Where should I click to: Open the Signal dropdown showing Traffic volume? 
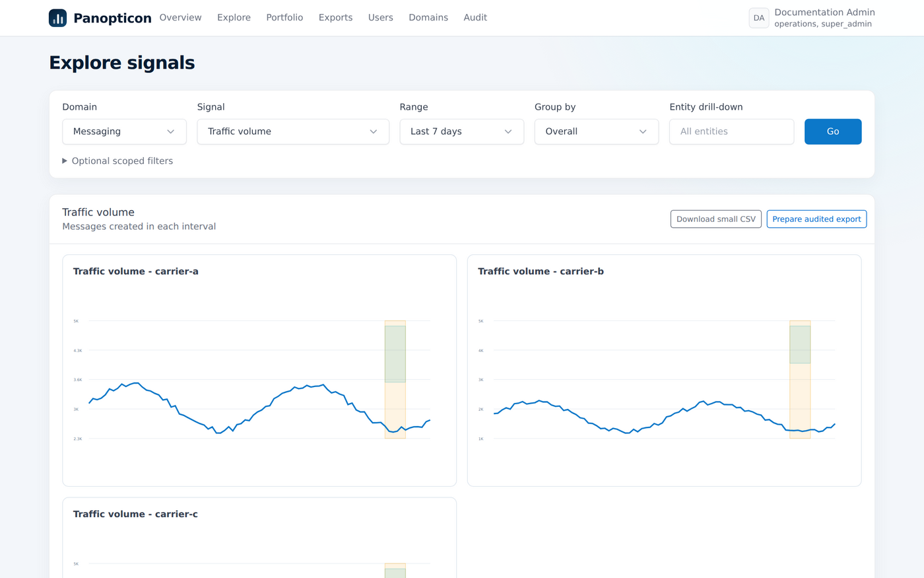tap(293, 131)
